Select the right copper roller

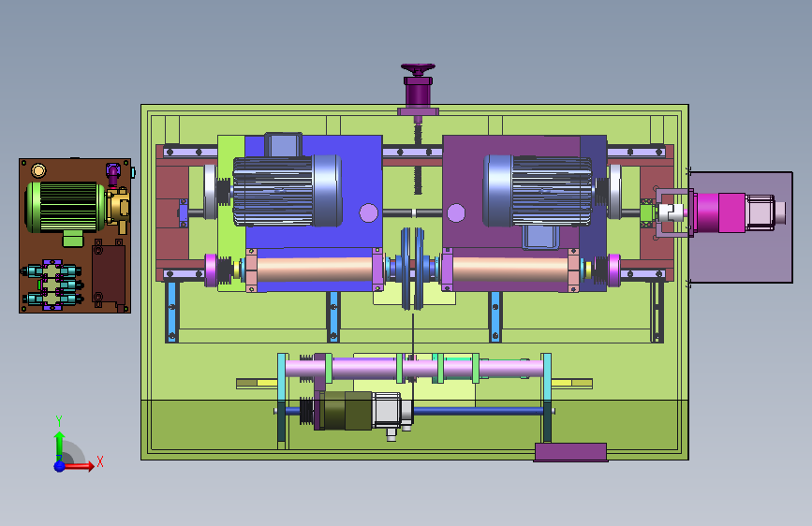pos(510,270)
